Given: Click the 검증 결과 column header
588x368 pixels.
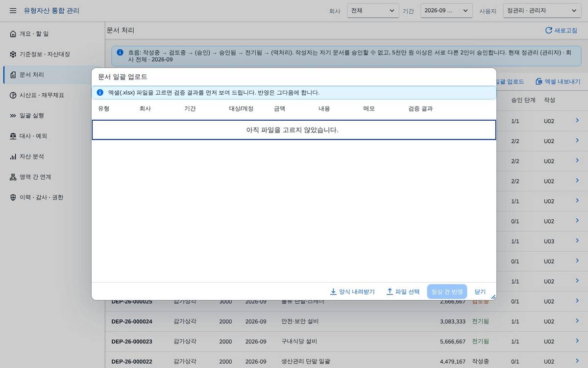Looking at the screenshot, I should pyautogui.click(x=420, y=108).
